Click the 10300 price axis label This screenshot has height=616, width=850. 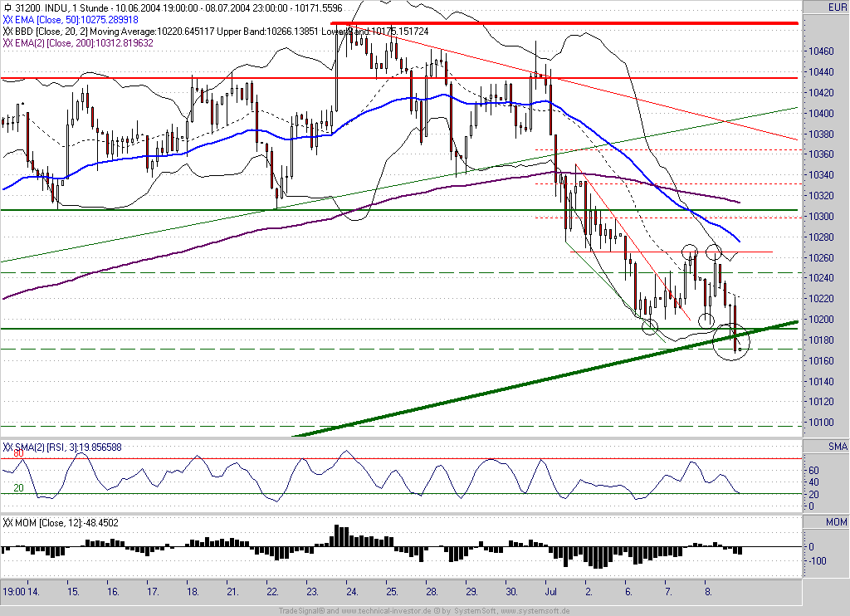tap(821, 217)
